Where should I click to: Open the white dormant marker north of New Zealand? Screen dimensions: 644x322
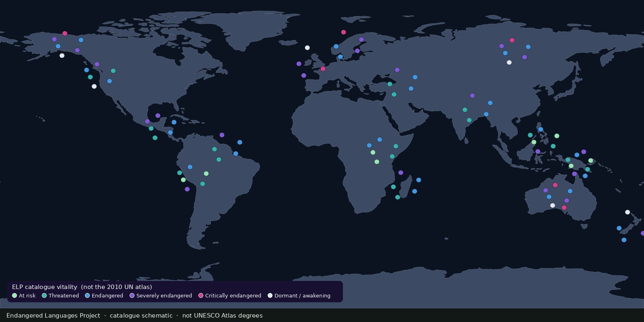click(627, 212)
